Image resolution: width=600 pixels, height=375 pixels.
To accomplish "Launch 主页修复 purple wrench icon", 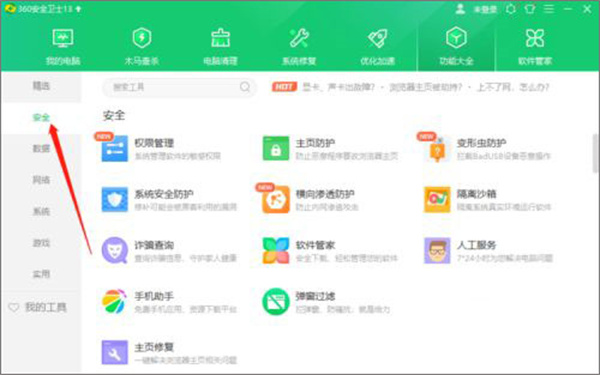I will coord(114,352).
